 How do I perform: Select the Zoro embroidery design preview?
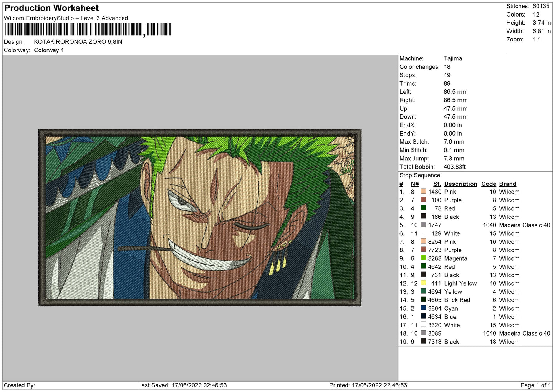[200, 218]
